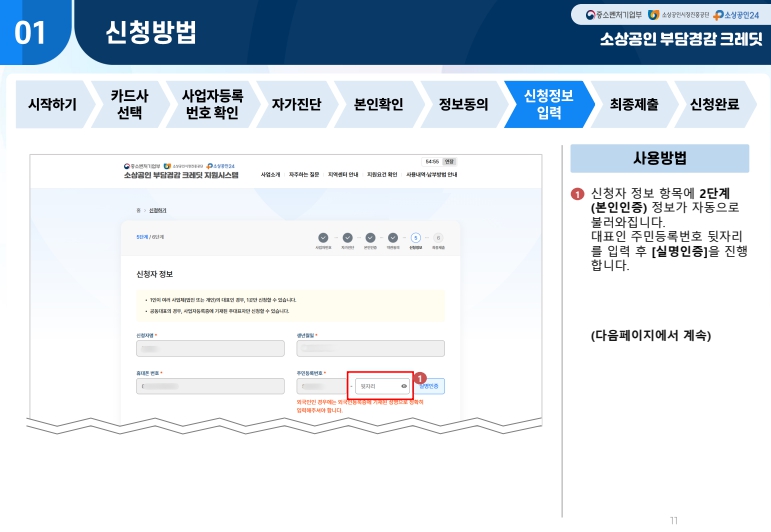
Task: Click the 뒷자리 resident number input field
Action: click(x=383, y=386)
